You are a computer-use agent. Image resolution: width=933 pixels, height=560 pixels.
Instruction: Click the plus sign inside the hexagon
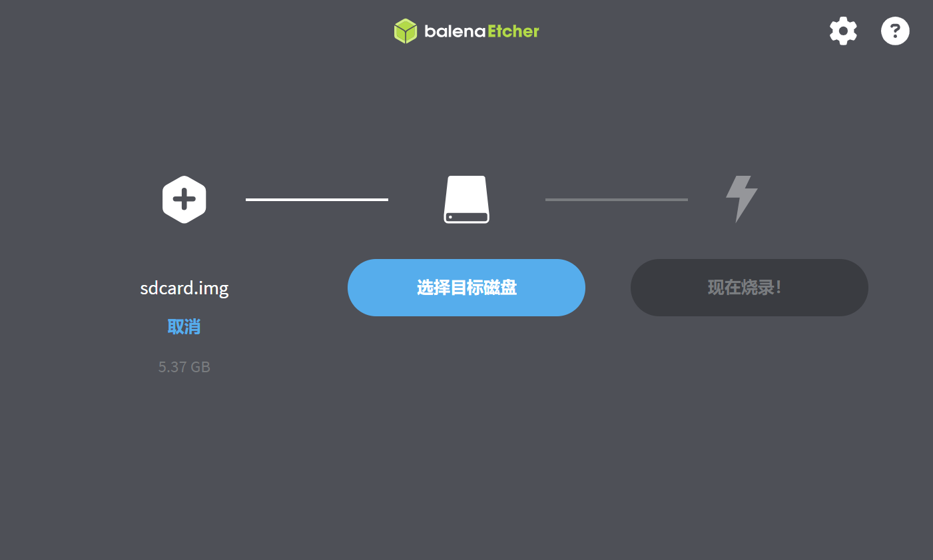tap(184, 199)
